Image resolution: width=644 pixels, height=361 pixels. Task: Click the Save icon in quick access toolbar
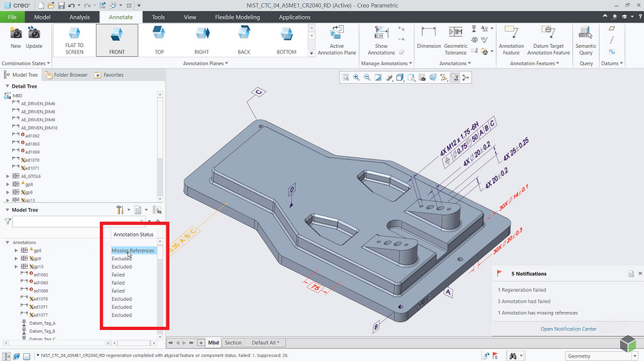pos(61,6)
